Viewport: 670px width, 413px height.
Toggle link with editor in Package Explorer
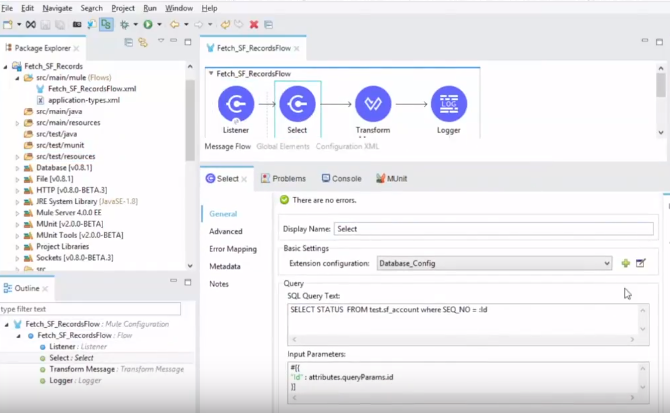[x=143, y=42]
